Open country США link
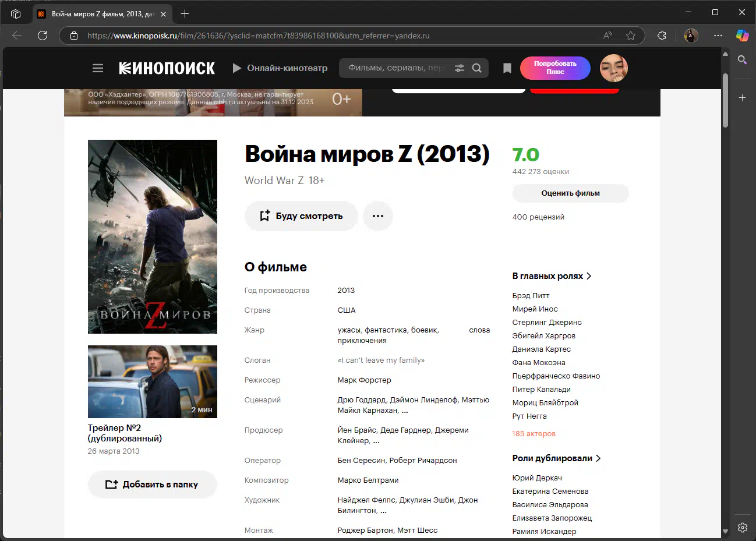The image size is (756, 541). tap(347, 310)
